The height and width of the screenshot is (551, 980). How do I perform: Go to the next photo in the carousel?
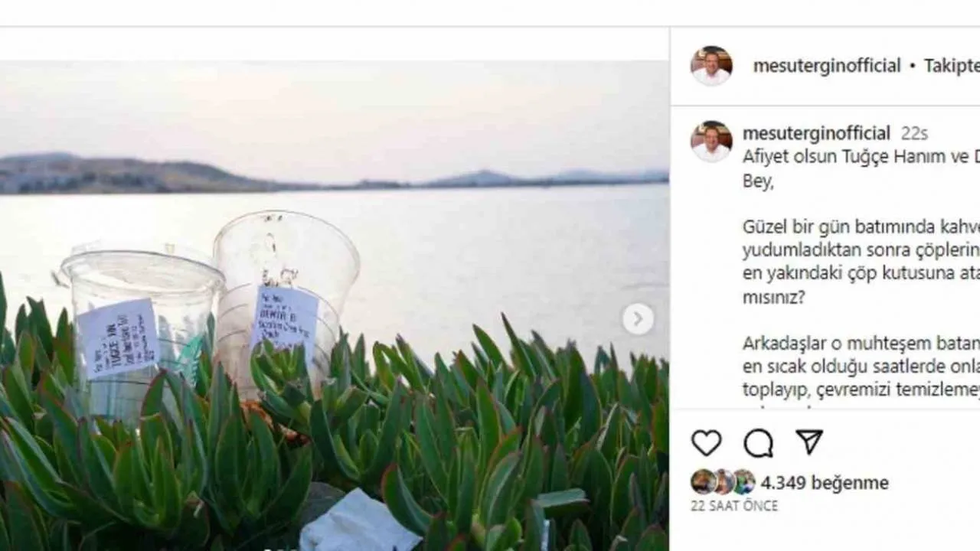coord(638,318)
